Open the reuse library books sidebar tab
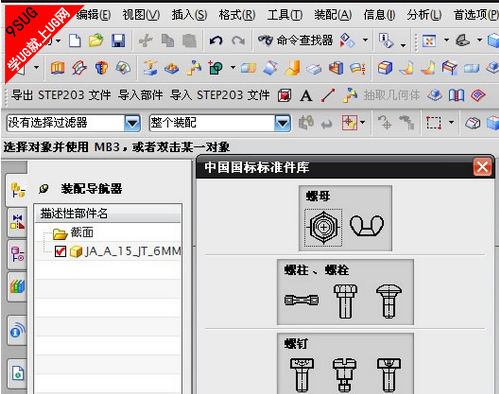499x394 pixels. (17, 286)
